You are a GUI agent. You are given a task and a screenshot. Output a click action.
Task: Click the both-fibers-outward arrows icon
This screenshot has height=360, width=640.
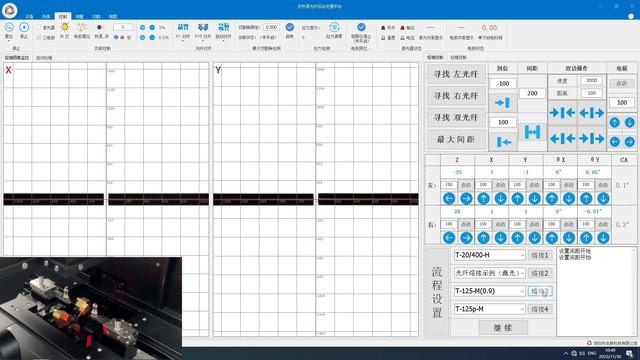592,113
